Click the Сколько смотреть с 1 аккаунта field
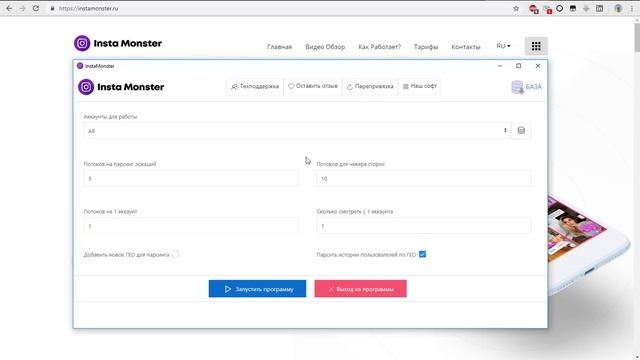Viewport: 640px width, 360px height. click(424, 226)
